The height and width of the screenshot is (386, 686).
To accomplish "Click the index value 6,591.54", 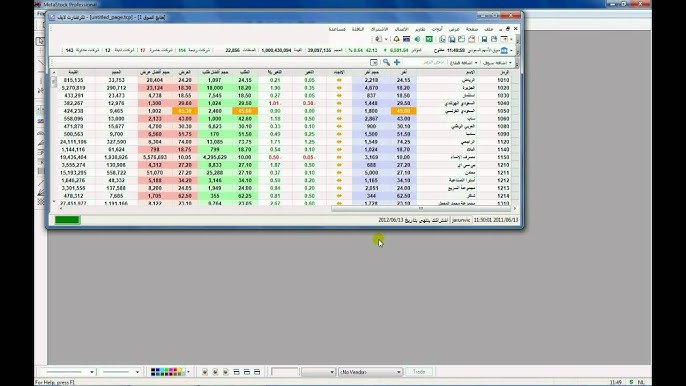I will click(399, 50).
